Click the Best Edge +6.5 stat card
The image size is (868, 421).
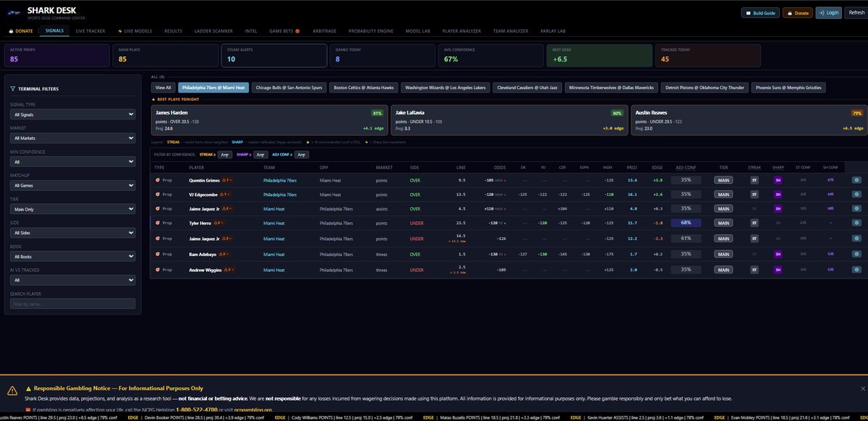pos(597,56)
